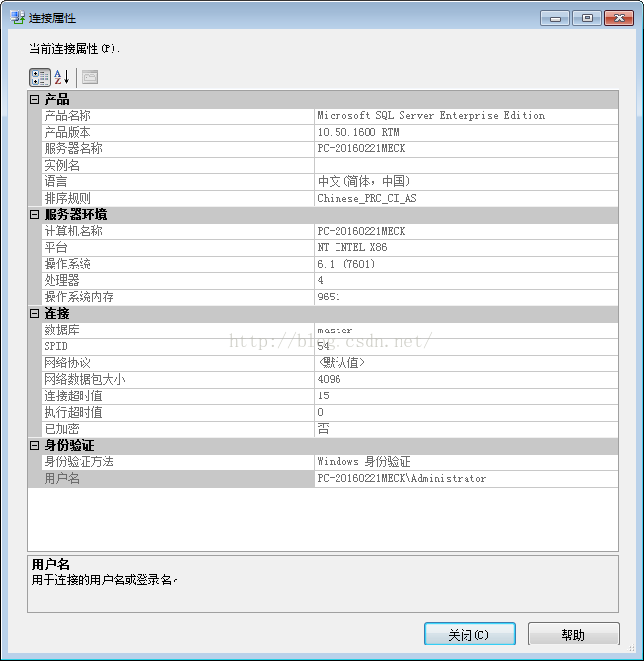The image size is (644, 661).
Task: Select the 连接超时值 property label
Action: coord(74,395)
